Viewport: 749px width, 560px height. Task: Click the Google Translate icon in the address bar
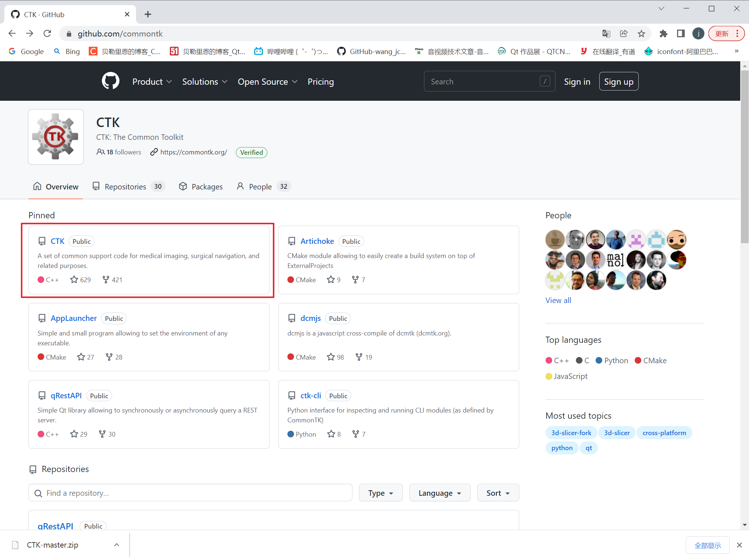[x=606, y=34]
